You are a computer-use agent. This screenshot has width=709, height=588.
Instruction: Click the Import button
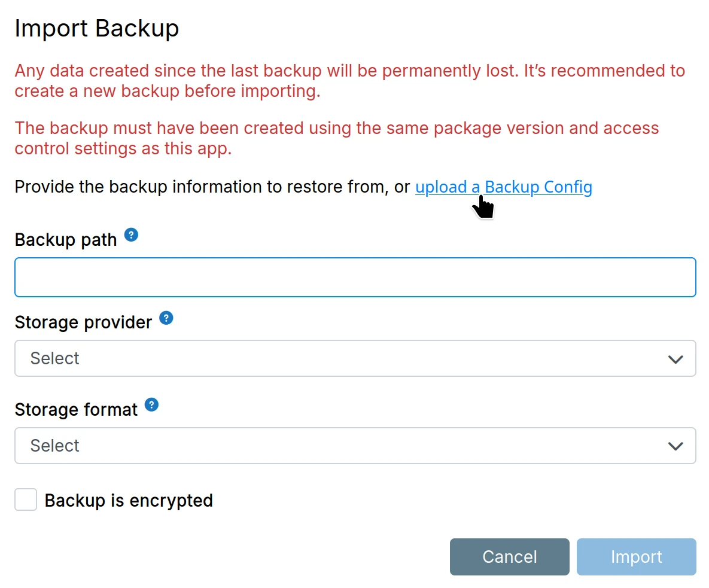[636, 556]
